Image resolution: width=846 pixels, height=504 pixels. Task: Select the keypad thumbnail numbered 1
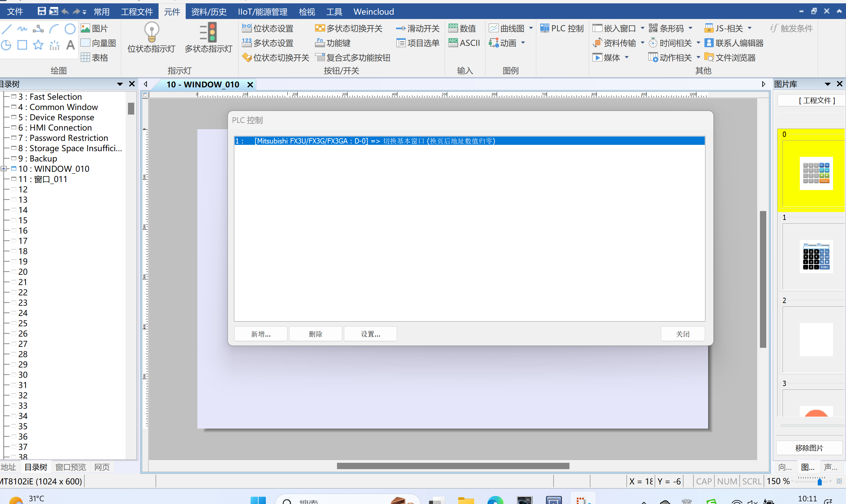click(816, 257)
